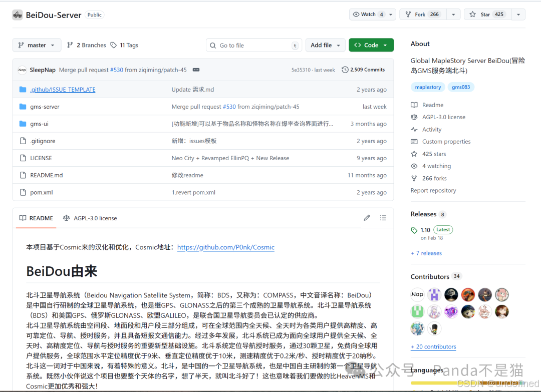Click the edit README pencil icon
The height and width of the screenshot is (392, 541).
coord(366,218)
